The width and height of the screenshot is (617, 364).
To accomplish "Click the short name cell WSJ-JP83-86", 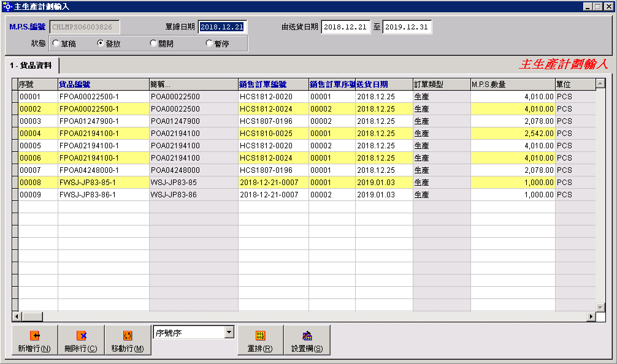I will tap(194, 195).
